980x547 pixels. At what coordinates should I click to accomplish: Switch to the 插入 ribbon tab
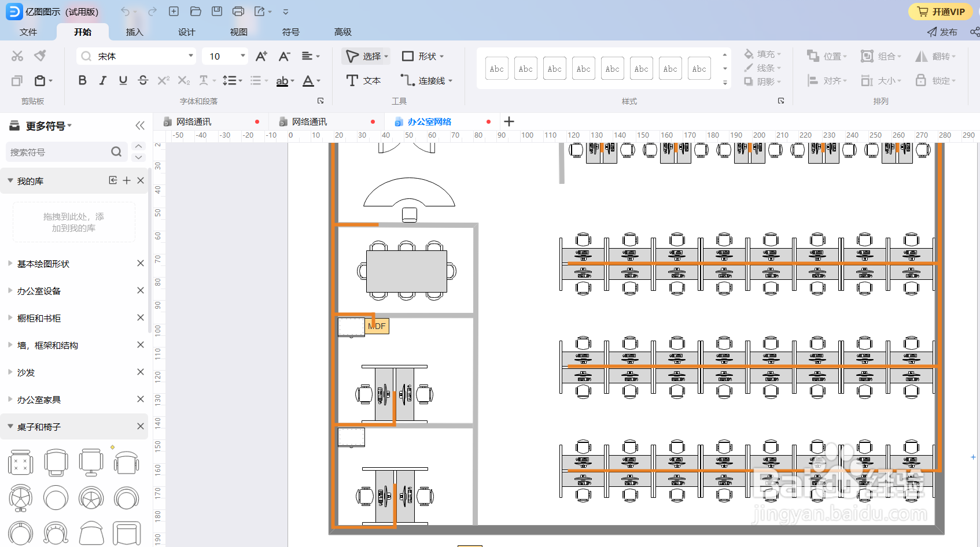coord(135,32)
